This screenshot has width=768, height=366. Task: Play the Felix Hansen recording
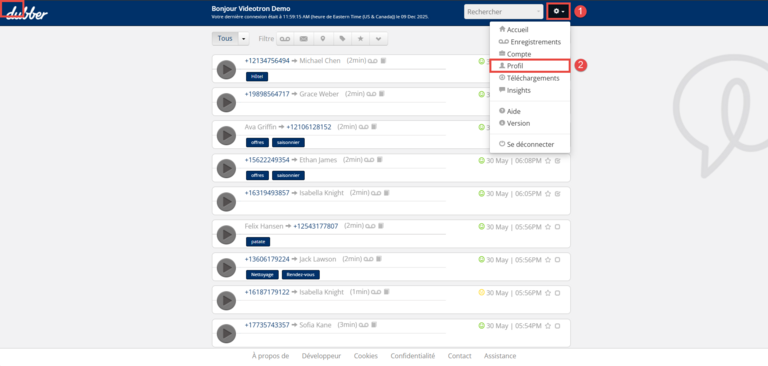click(x=226, y=235)
